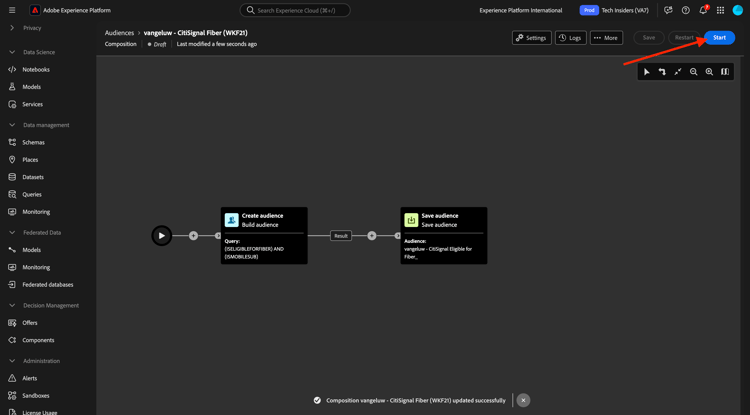Click the Search Experience Cloud field
Screen dimensions: 750x415
(x=295, y=10)
